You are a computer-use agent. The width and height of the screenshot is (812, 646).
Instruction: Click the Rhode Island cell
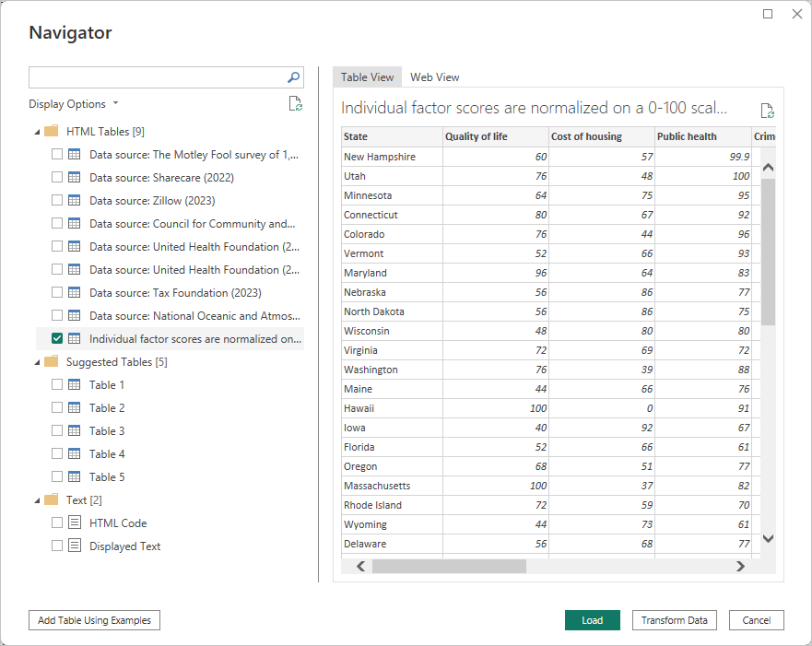point(392,505)
